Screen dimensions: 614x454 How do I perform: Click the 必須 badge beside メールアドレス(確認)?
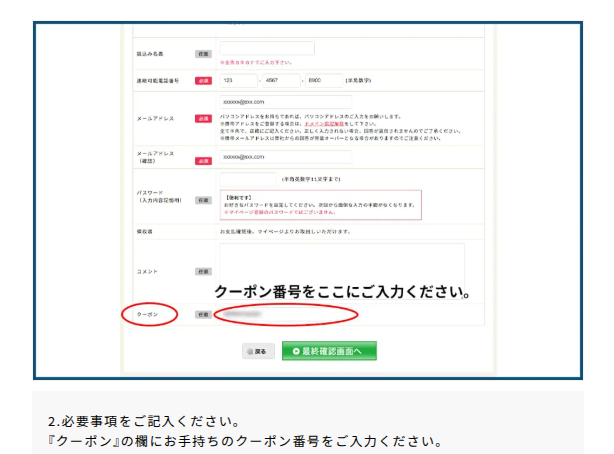coord(203,161)
